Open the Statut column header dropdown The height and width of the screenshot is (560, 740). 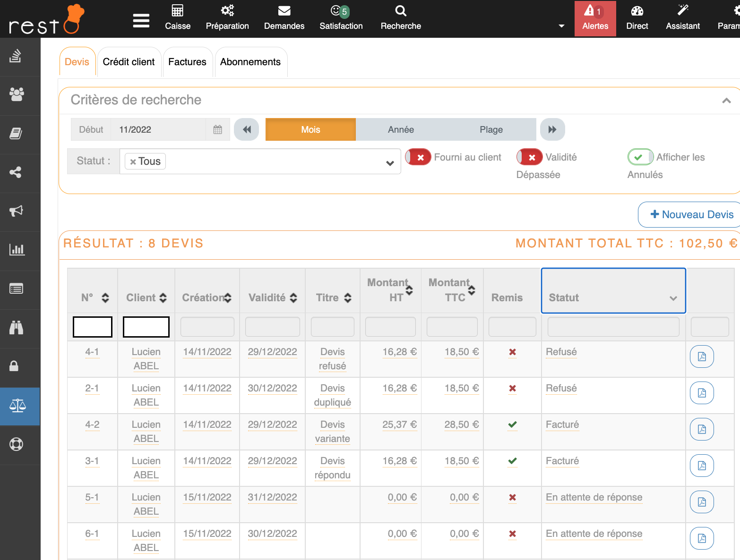click(x=673, y=298)
